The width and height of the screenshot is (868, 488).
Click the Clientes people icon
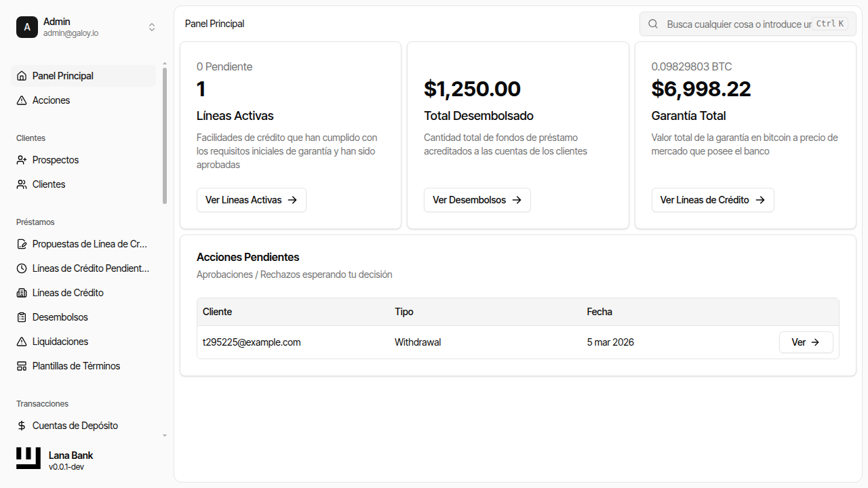[22, 184]
